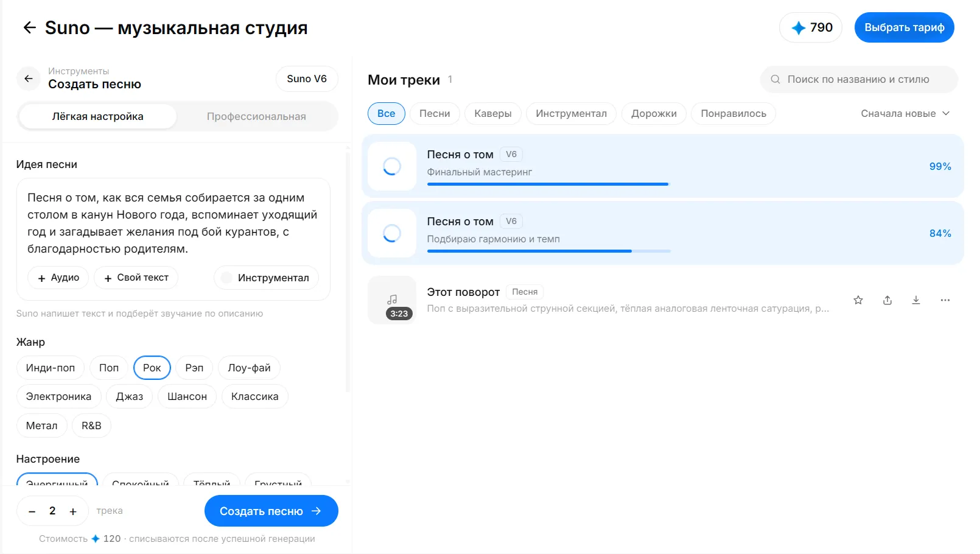This screenshot has width=980, height=554.
Task: Click the Выбрать тариф button
Action: click(905, 27)
